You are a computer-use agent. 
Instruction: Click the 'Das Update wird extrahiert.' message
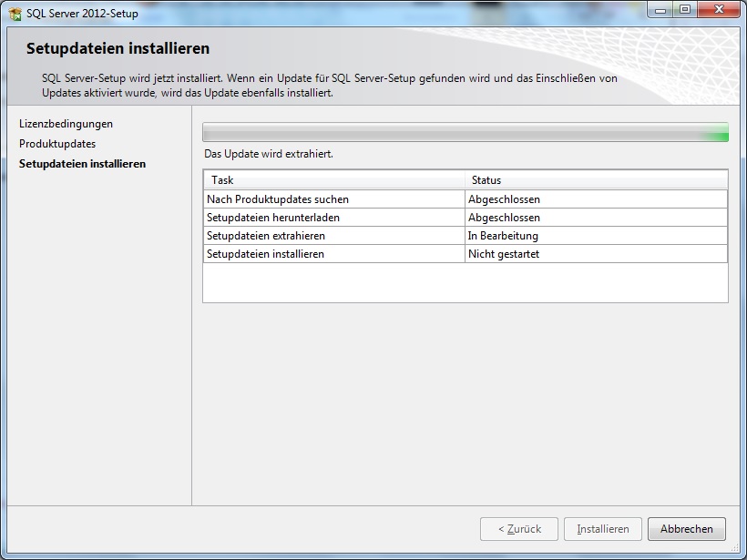click(x=269, y=154)
